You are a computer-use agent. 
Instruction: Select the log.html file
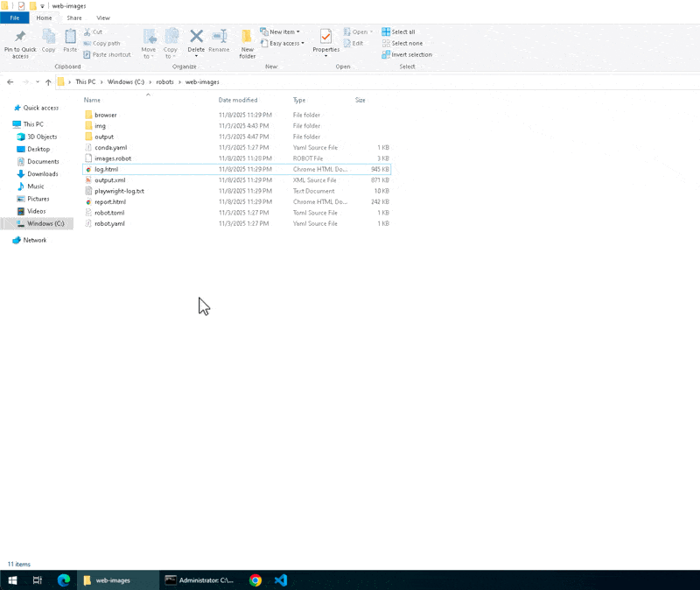pos(106,169)
